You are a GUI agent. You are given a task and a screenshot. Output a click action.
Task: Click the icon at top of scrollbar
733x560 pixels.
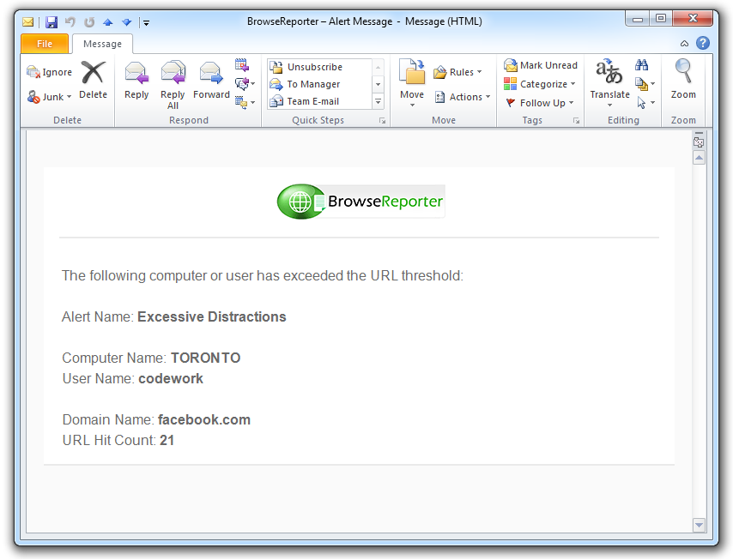[x=699, y=142]
